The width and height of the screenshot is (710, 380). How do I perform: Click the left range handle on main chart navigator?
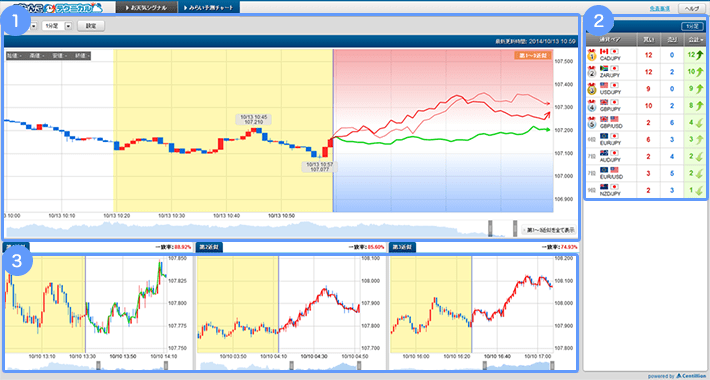490,228
